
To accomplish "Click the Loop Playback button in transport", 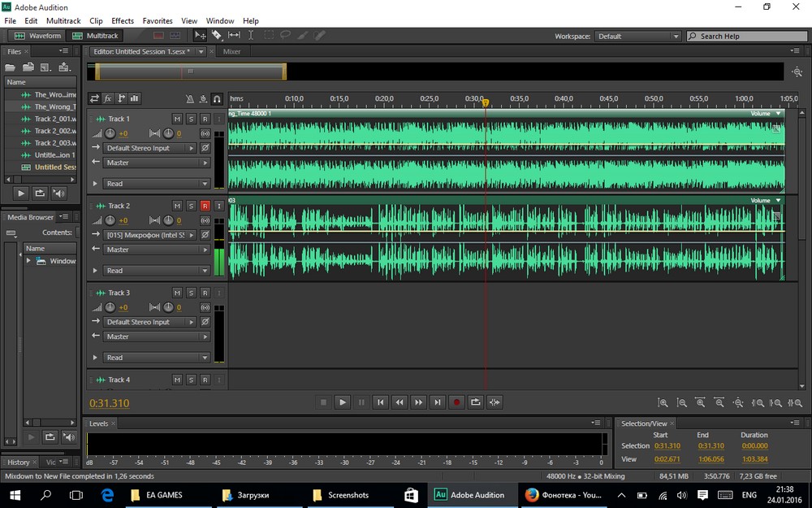I will (476, 402).
